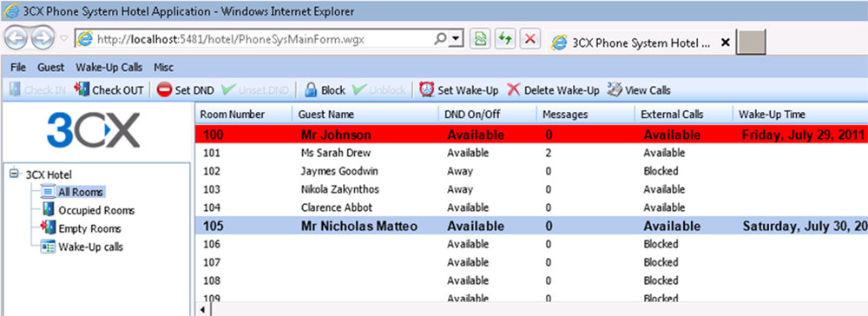Click room number 106 cell
868x316 pixels.
[x=212, y=244]
